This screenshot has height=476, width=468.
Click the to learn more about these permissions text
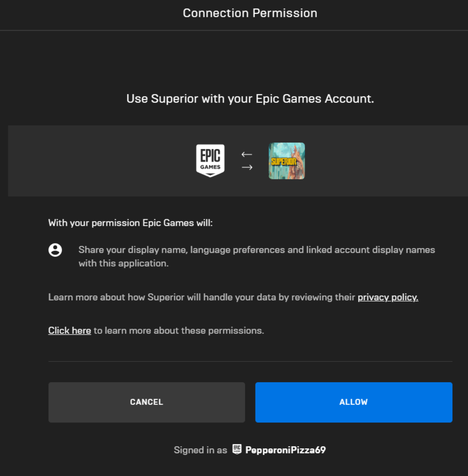pos(179,330)
